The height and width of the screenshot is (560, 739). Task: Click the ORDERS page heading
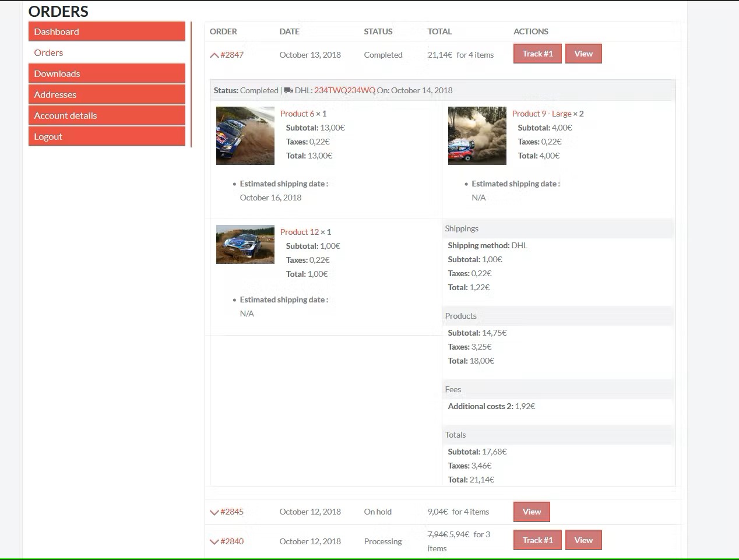pyautogui.click(x=58, y=12)
